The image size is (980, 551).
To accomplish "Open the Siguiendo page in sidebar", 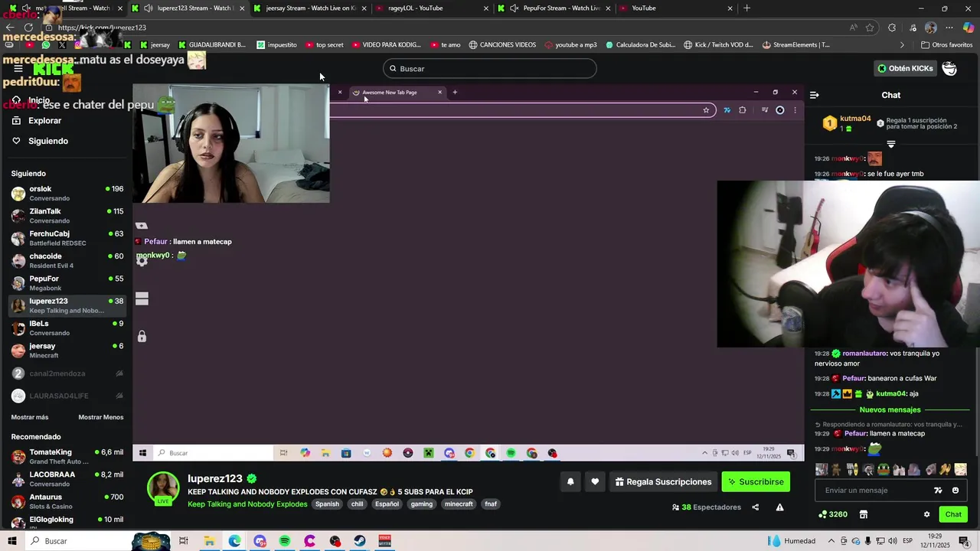I will tap(47, 141).
